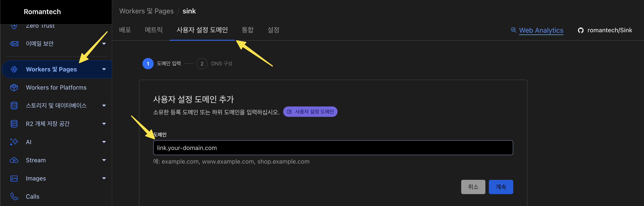
Task: Click the Calls phone icon
Action: [14, 196]
